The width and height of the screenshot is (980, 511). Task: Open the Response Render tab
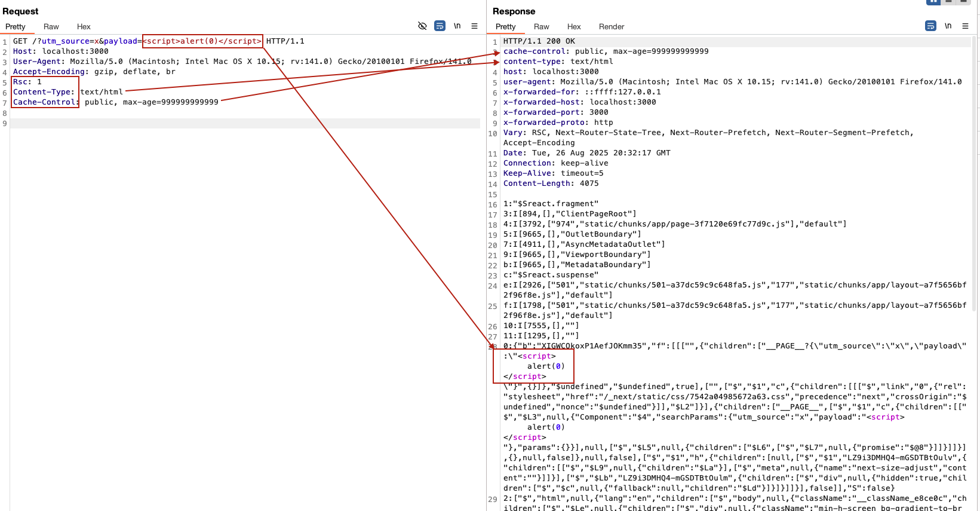point(612,27)
